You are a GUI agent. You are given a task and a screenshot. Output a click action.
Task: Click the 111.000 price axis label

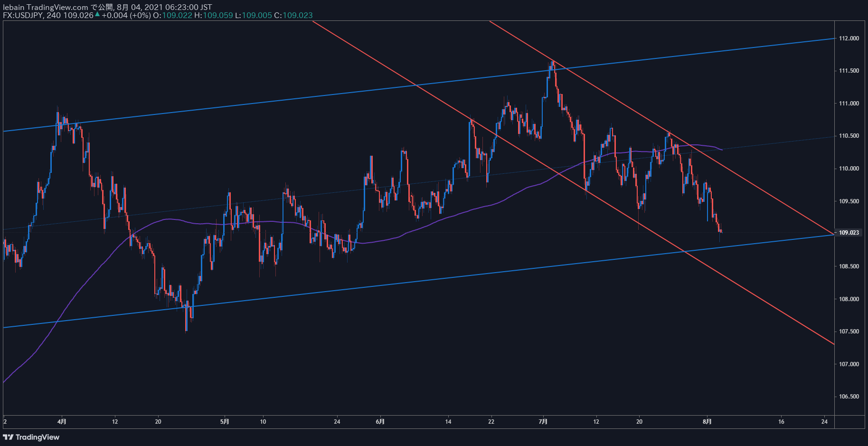click(849, 104)
